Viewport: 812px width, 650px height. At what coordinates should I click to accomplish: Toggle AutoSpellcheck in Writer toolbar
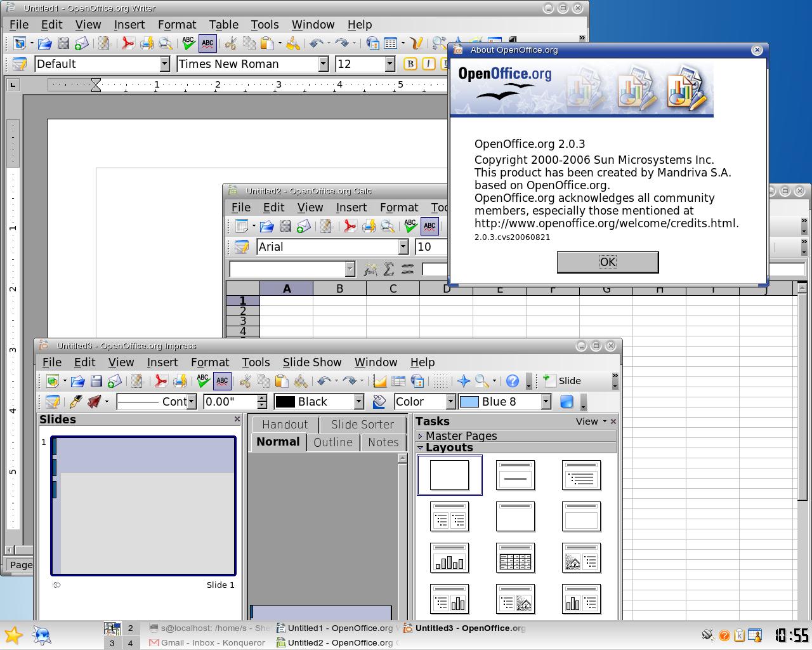[207, 43]
